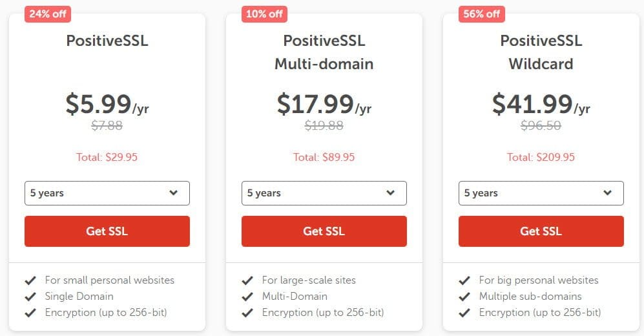Click the crossed-out $19.88 price

(324, 126)
